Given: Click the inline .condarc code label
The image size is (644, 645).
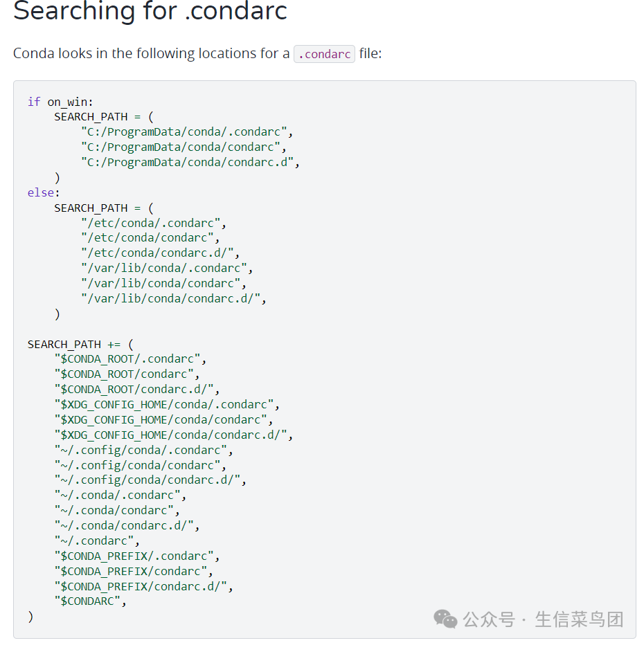Looking at the screenshot, I should tap(324, 54).
